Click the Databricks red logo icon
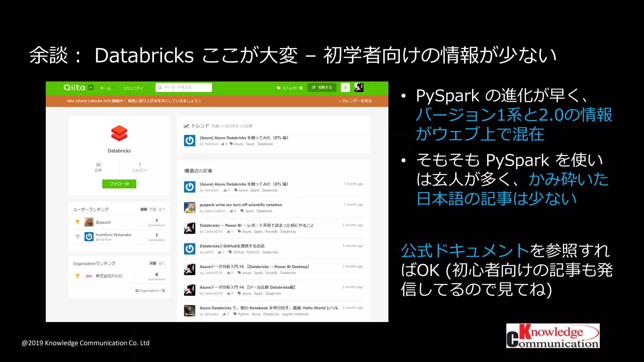The height and width of the screenshot is (362, 644). (119, 134)
